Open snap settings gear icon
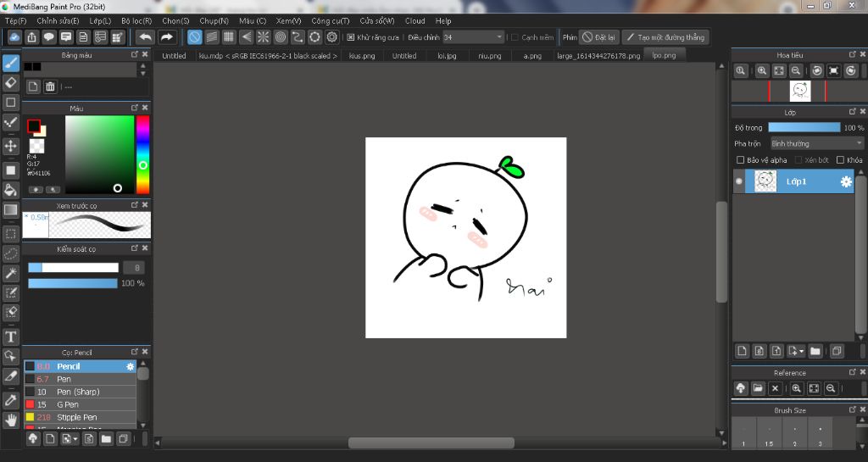868x462 pixels. tap(332, 37)
